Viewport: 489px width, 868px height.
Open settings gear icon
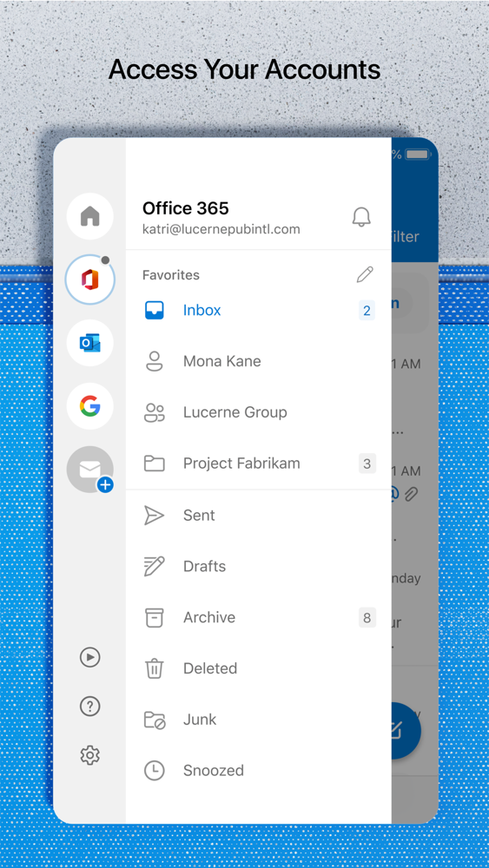pyautogui.click(x=89, y=755)
